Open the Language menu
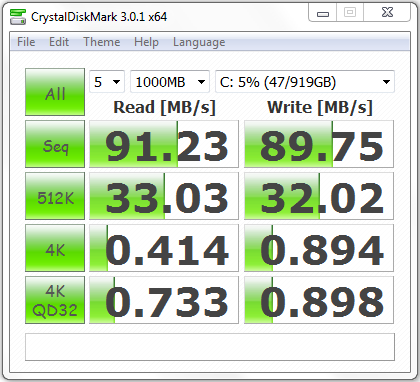The image size is (420, 382). 199,42
